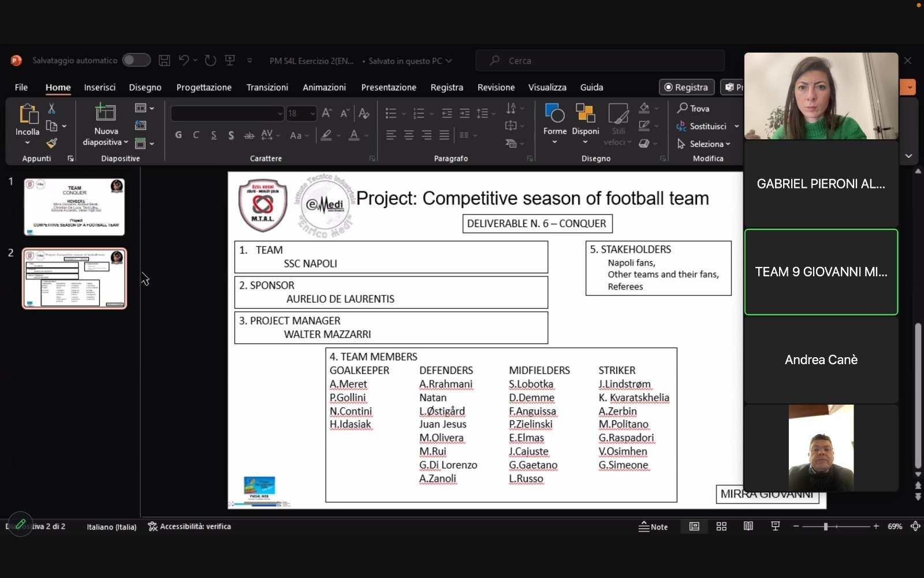Click the shape fill paint bucket

[644, 108]
